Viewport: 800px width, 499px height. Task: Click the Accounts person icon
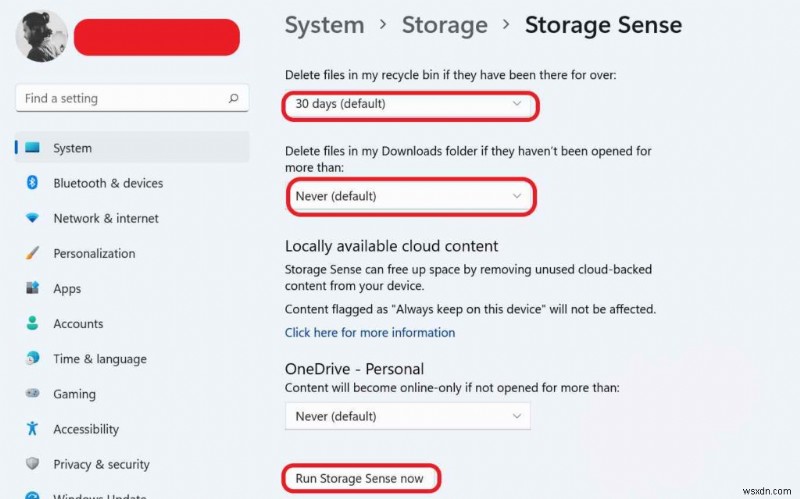pos(33,324)
